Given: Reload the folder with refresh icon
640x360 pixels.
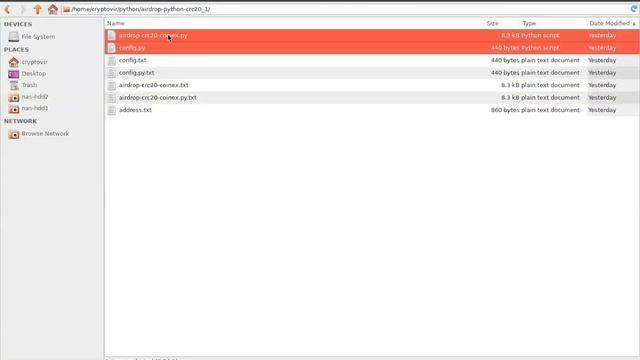Looking at the screenshot, I should (x=634, y=9).
